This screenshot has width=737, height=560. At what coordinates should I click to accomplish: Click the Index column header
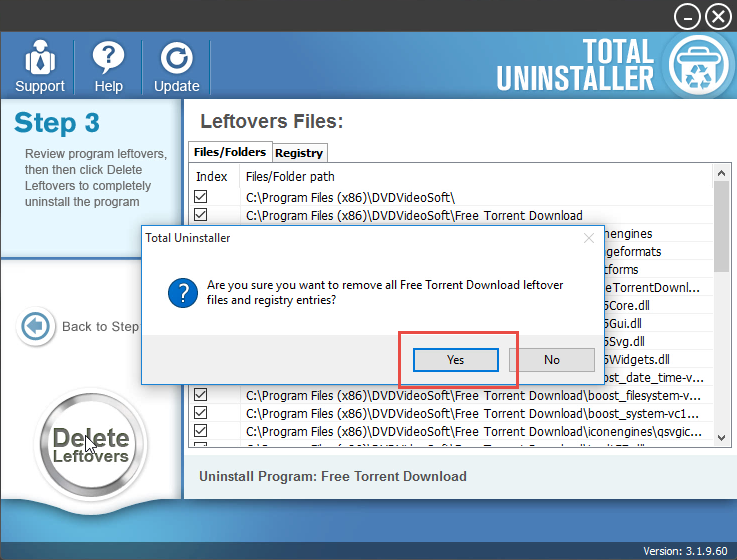(212, 177)
